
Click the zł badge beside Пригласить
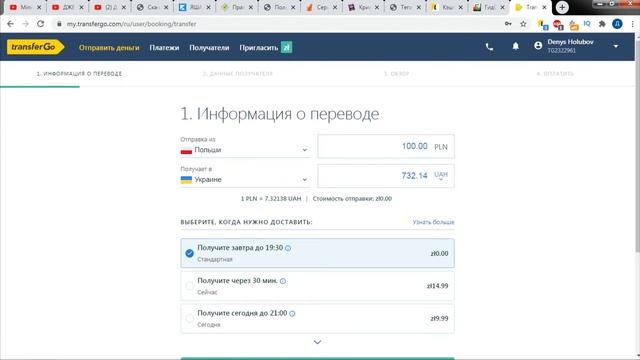point(287,47)
